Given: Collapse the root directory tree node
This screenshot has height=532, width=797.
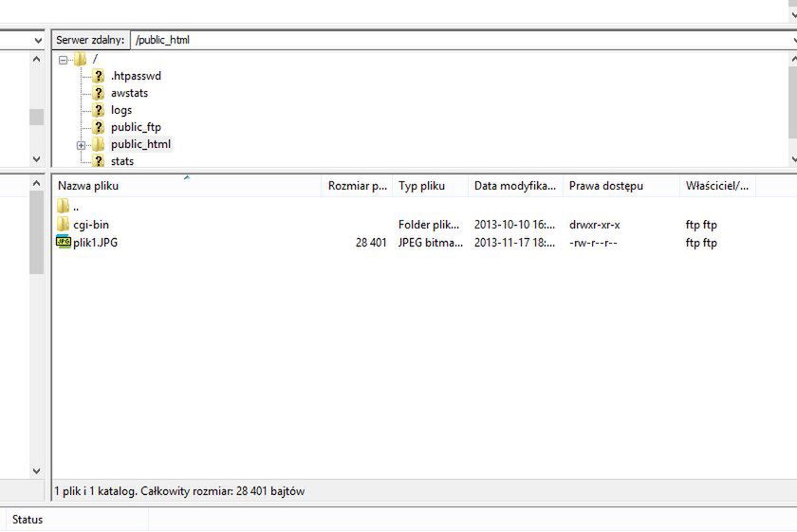Looking at the screenshot, I should coord(63,60).
